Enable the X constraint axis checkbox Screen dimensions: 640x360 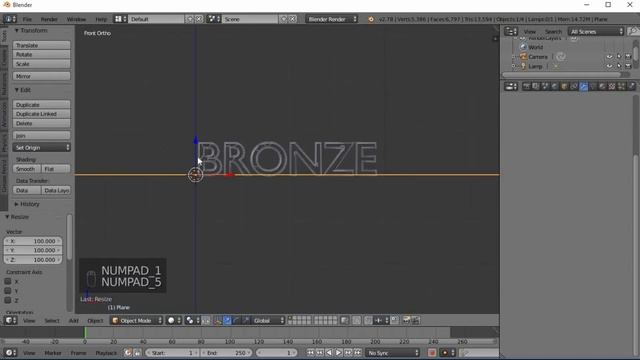click(8, 281)
